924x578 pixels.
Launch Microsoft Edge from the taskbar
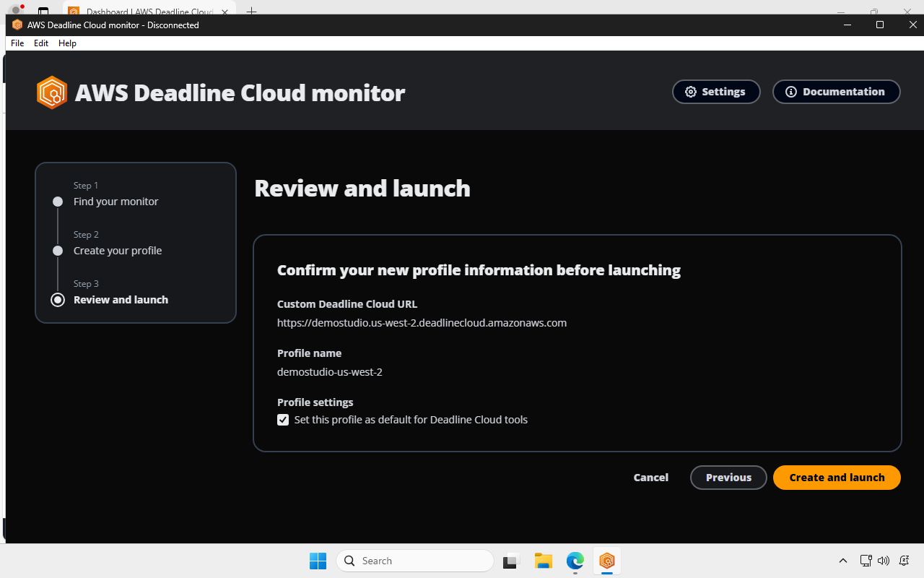coord(575,561)
